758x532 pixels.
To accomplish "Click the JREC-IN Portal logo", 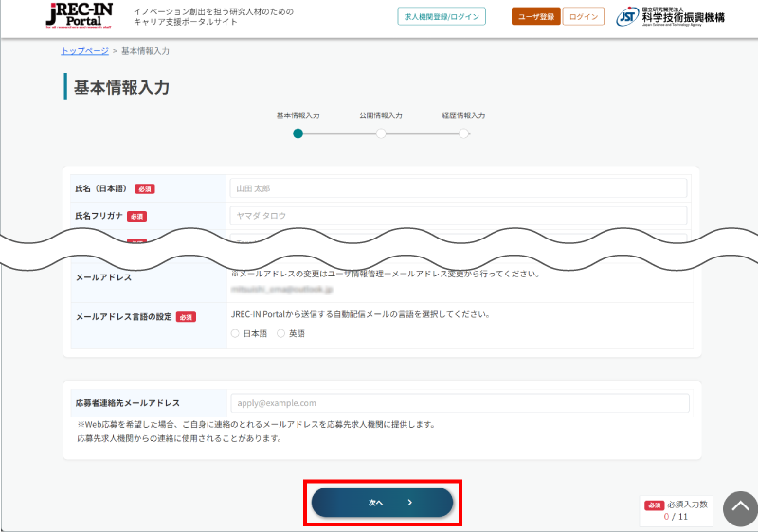I will coord(80,16).
